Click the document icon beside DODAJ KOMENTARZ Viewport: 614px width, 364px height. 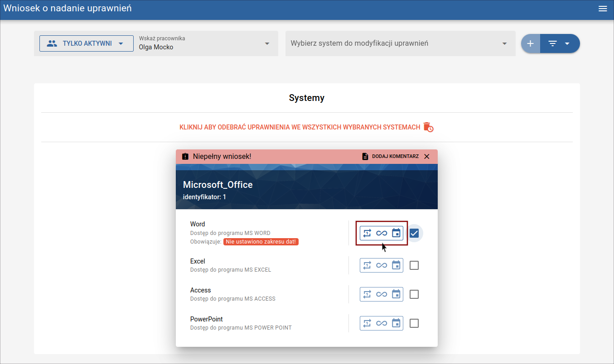pyautogui.click(x=365, y=156)
